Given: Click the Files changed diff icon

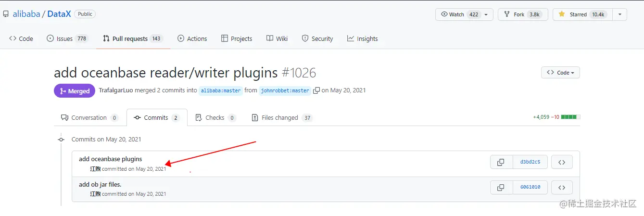Looking at the screenshot, I should point(255,117).
